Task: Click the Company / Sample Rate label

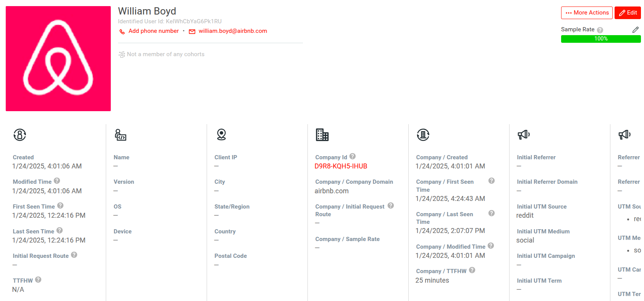Action: (348, 239)
